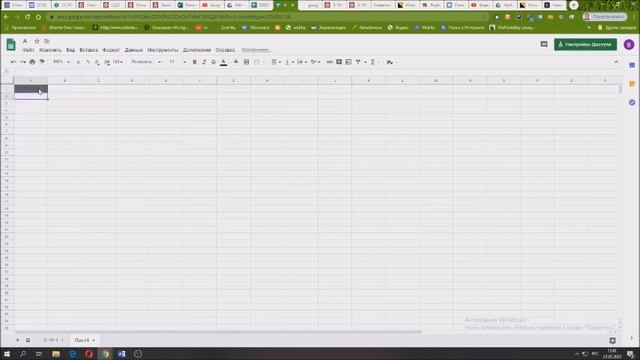Open the borders tool
The height and width of the screenshot is (360, 640).
[247, 62]
